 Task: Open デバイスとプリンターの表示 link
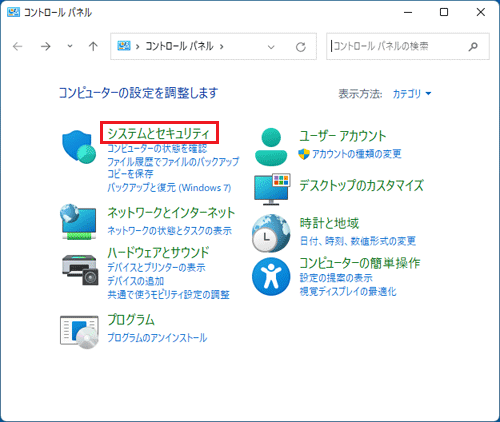point(156,267)
